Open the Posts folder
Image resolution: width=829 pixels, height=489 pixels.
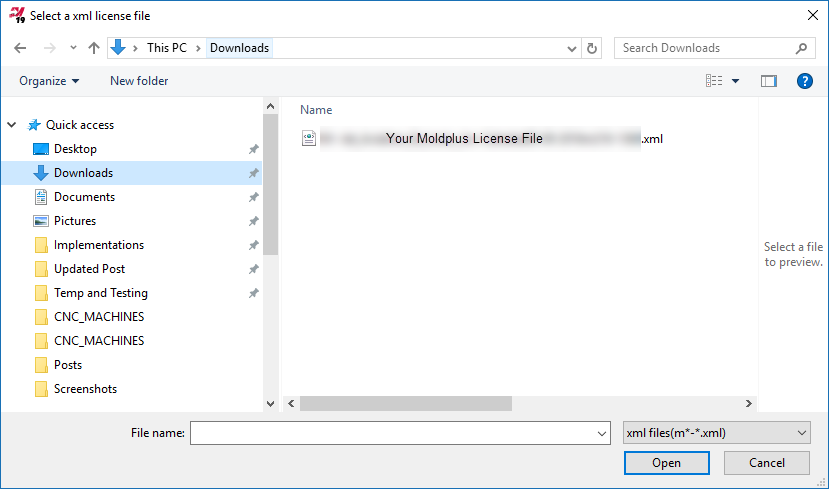[68, 365]
